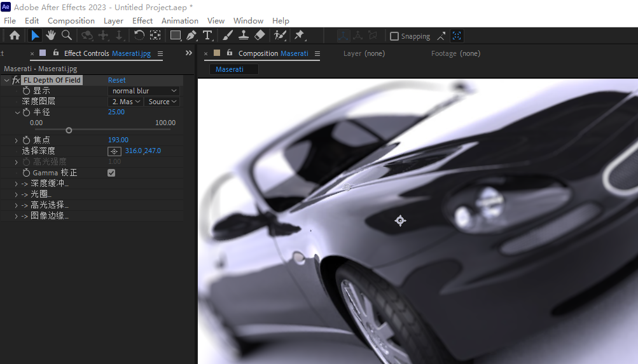
Task: Expand the 图像边缘 group
Action: coord(17,217)
